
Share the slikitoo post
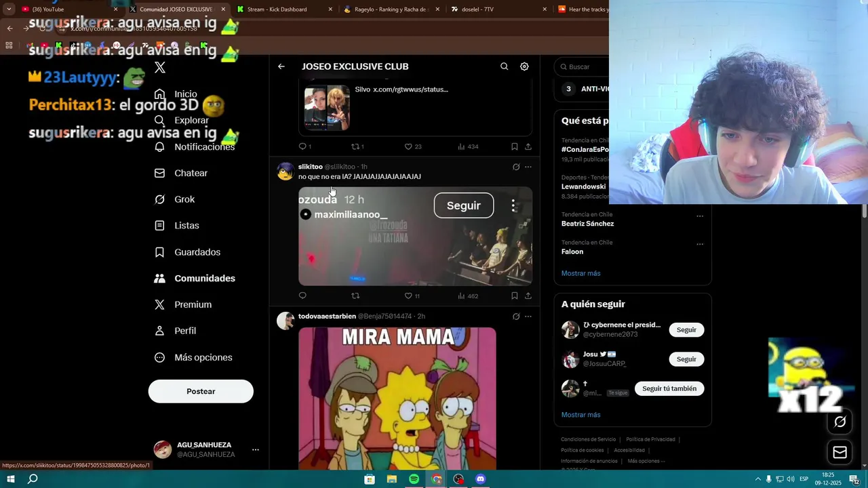pyautogui.click(x=528, y=296)
